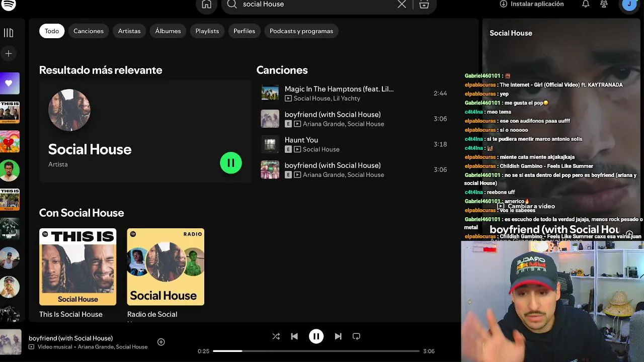The image size is (644, 362).
Task: Open the friends activity icon
Action: tap(604, 4)
